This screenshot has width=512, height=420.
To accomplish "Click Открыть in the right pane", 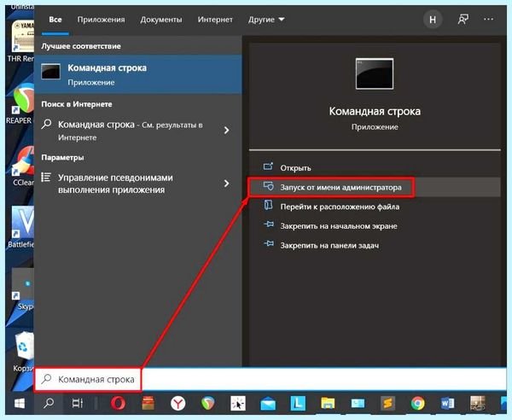I will (295, 168).
